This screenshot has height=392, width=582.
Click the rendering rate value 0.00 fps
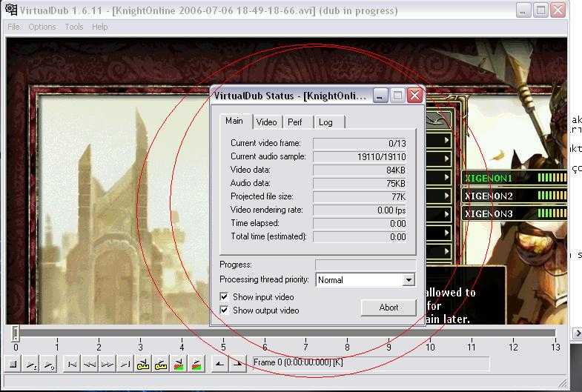(360, 210)
